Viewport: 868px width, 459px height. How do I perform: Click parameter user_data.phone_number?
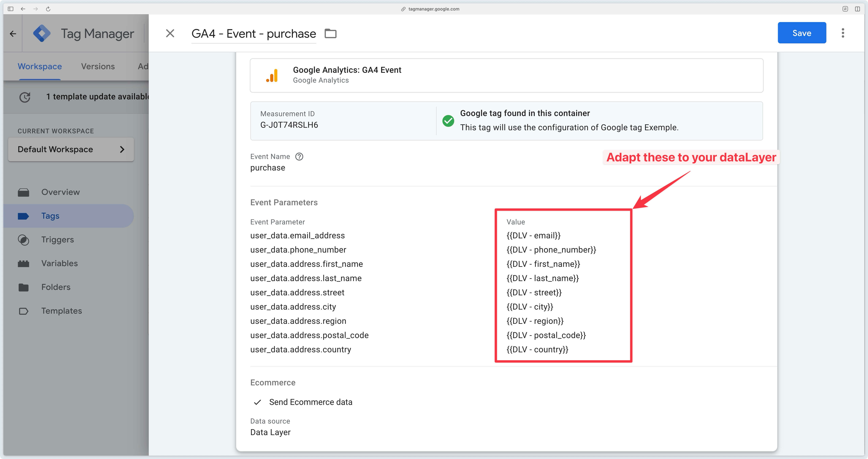coord(298,250)
